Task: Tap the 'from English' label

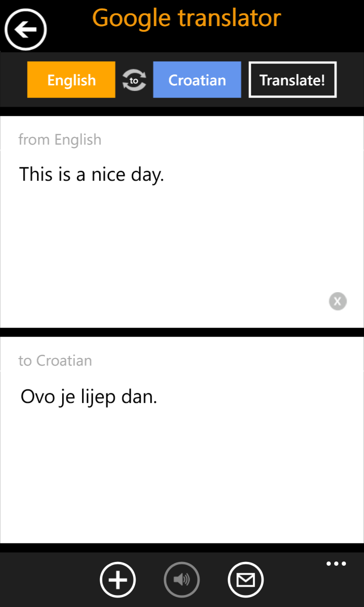Action: pos(60,140)
